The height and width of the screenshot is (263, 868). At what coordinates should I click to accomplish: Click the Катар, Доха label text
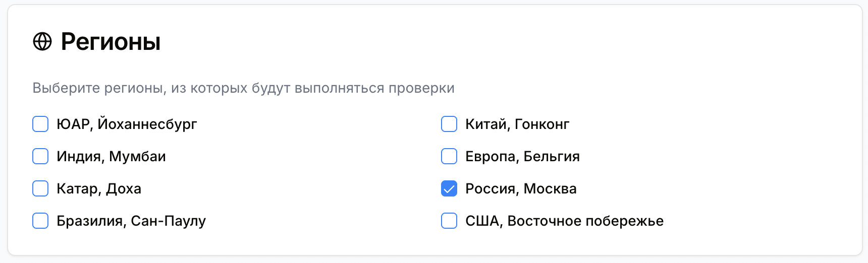99,189
